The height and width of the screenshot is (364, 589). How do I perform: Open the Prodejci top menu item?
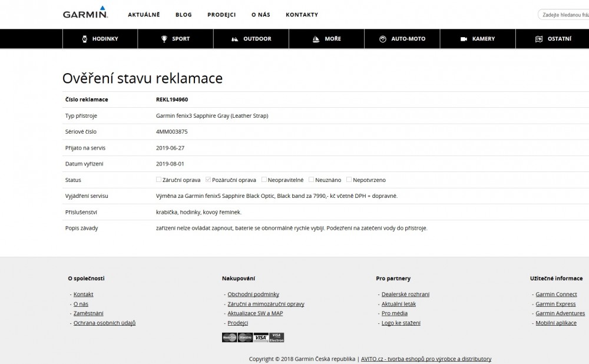[221, 15]
